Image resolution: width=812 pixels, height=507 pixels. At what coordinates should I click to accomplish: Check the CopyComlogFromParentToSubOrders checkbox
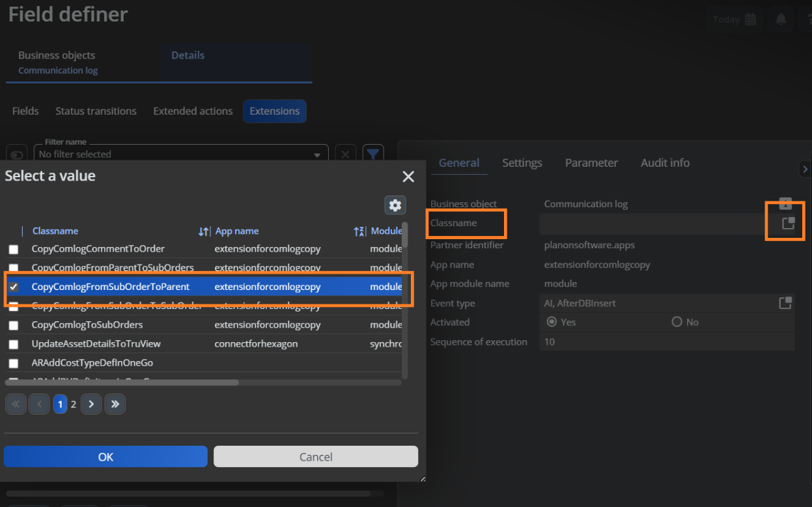tap(14, 268)
